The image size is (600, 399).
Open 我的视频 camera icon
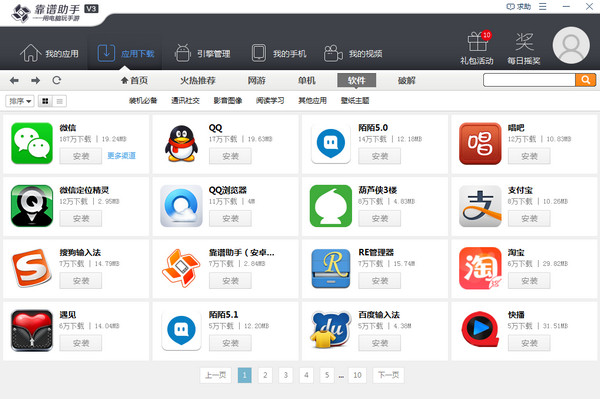[x=333, y=53]
